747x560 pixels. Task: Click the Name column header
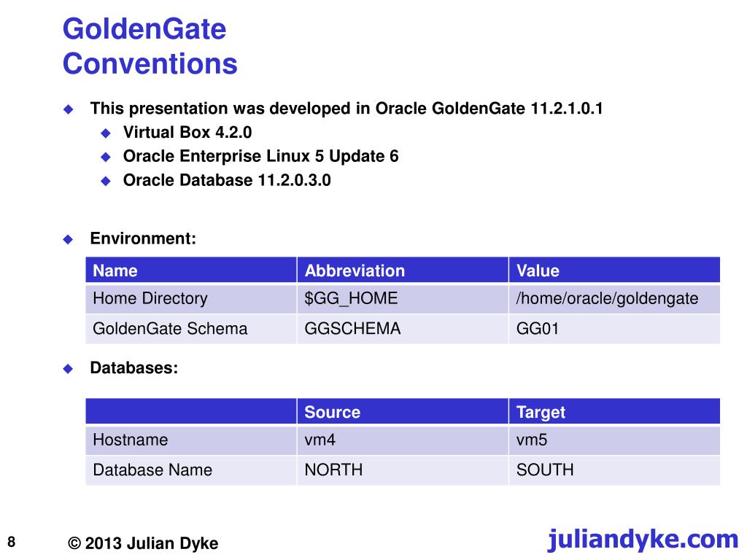pos(191,270)
